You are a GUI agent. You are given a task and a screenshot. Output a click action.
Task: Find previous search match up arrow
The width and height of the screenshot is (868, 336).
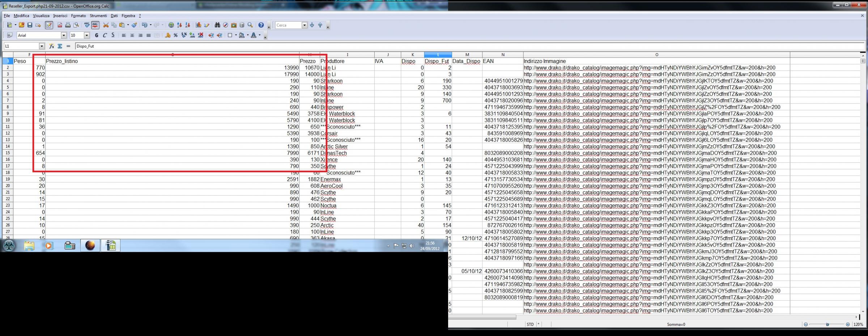click(320, 25)
